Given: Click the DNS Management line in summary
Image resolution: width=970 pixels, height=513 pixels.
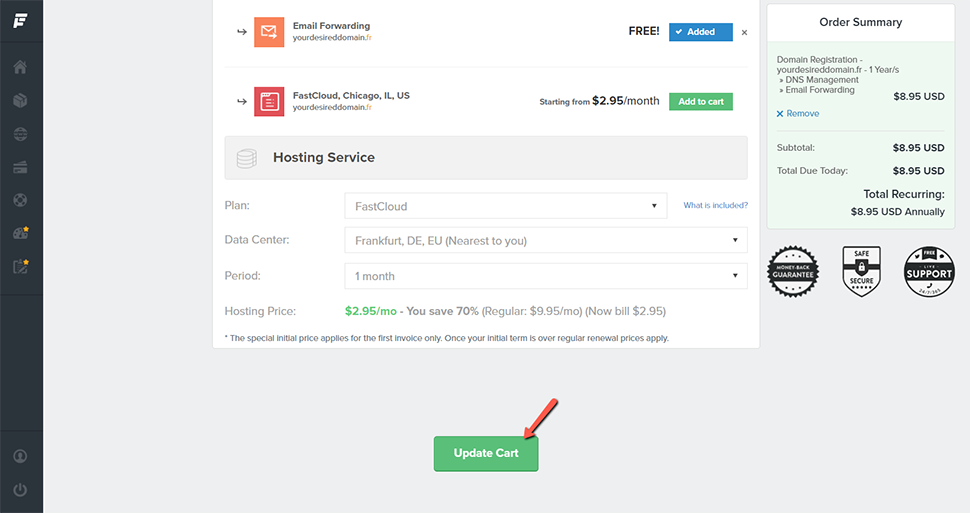Looking at the screenshot, I should coord(818,80).
